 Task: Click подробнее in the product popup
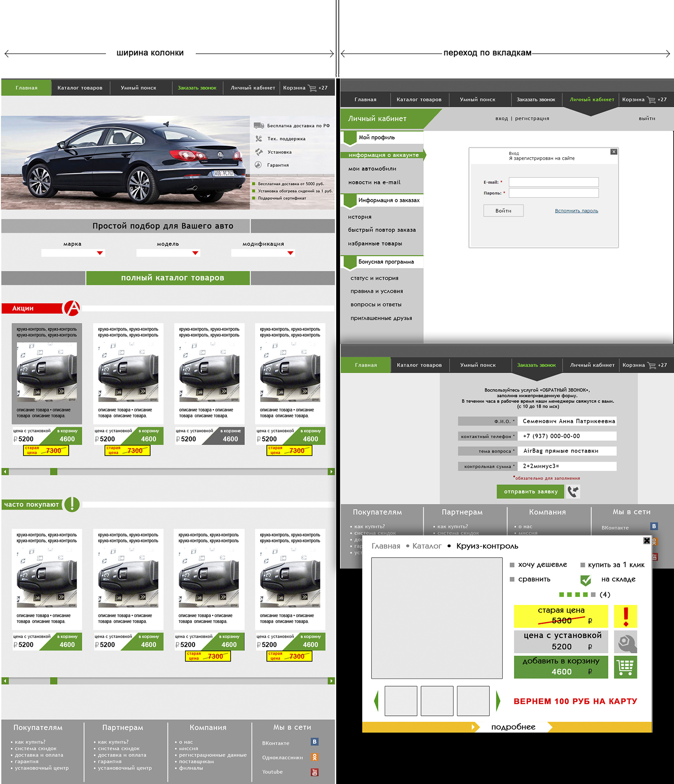point(513,727)
